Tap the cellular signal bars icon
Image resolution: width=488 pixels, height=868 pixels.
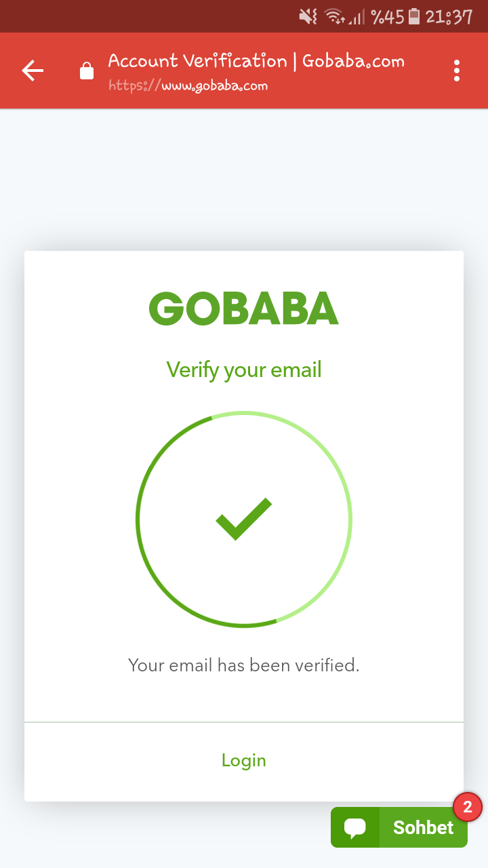tap(357, 16)
